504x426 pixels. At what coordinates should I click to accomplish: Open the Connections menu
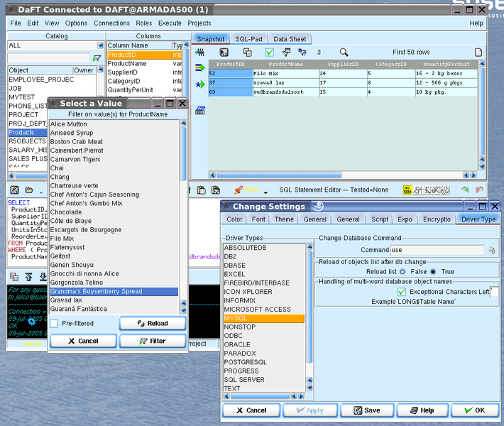(111, 23)
